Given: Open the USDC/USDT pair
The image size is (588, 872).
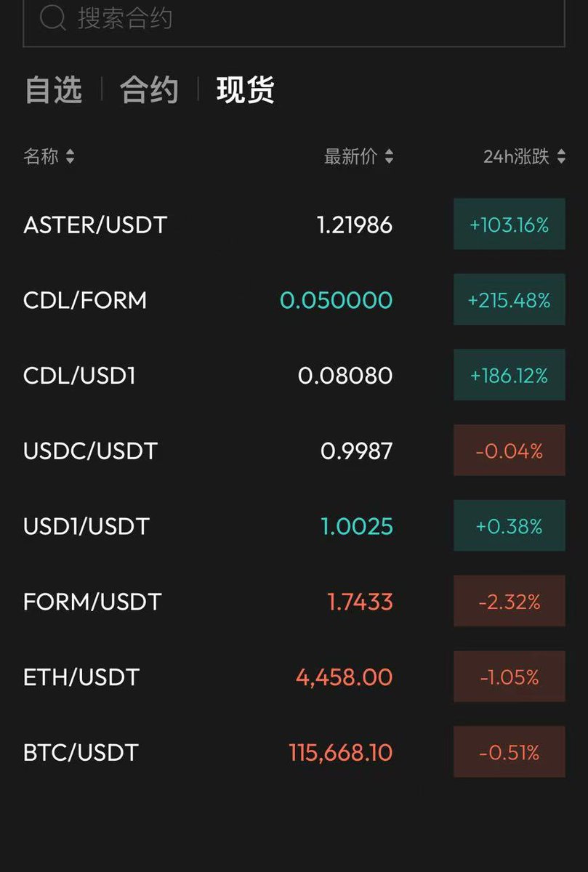Looking at the screenshot, I should pyautogui.click(x=90, y=451).
